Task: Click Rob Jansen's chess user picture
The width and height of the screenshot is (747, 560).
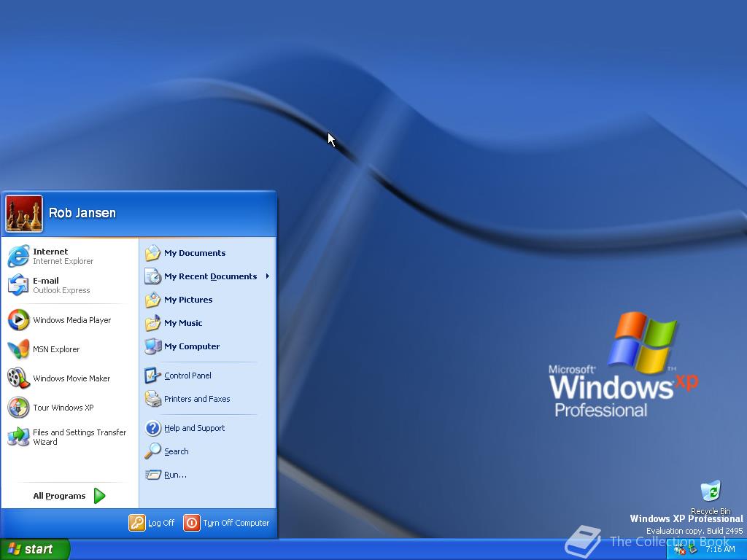Action: (x=24, y=214)
